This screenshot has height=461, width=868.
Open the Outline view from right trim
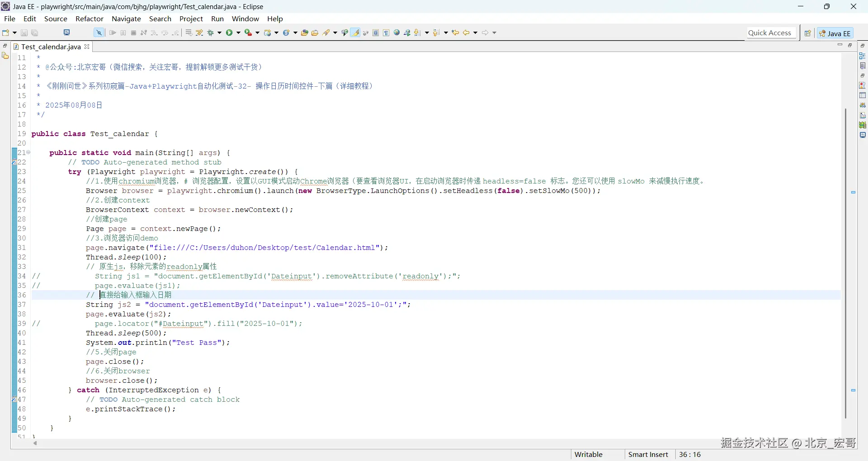tap(863, 56)
